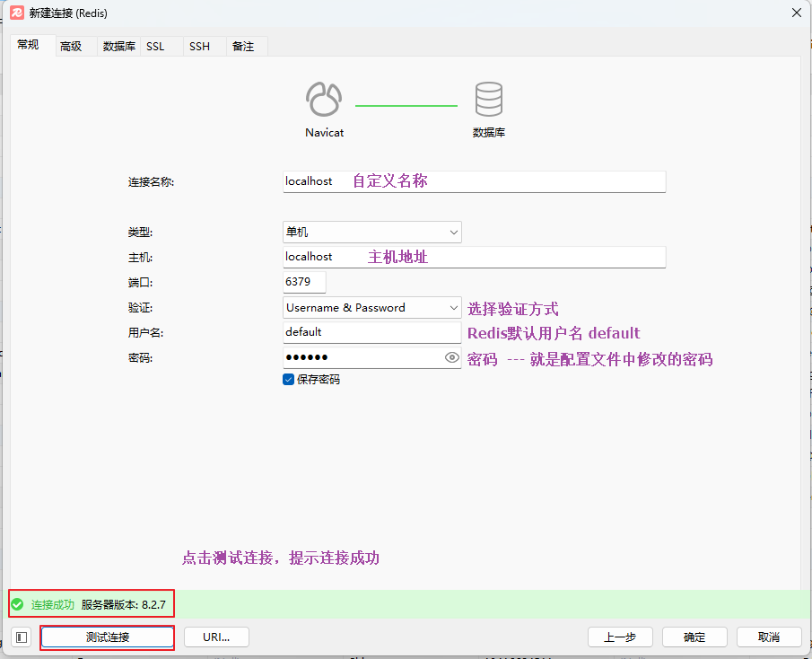
Task: Toggle password visibility eye icon
Action: pyautogui.click(x=451, y=357)
